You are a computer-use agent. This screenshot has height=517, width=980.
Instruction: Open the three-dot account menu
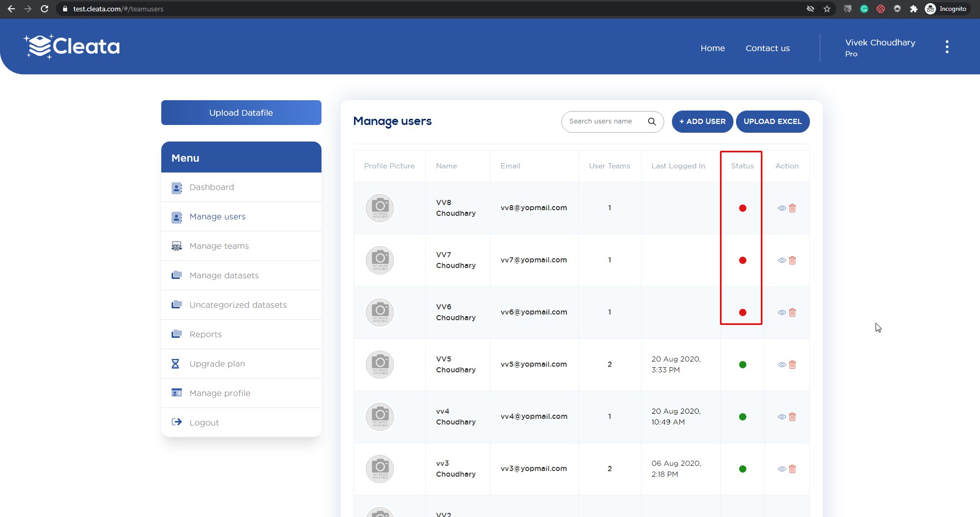(947, 47)
